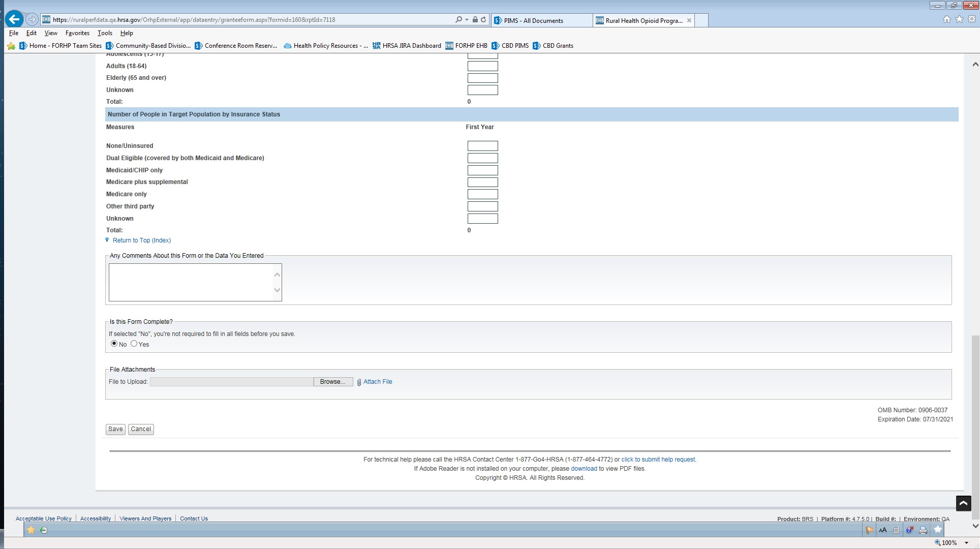Open the Favorites menu
The width and height of the screenshot is (980, 549).
coord(77,33)
